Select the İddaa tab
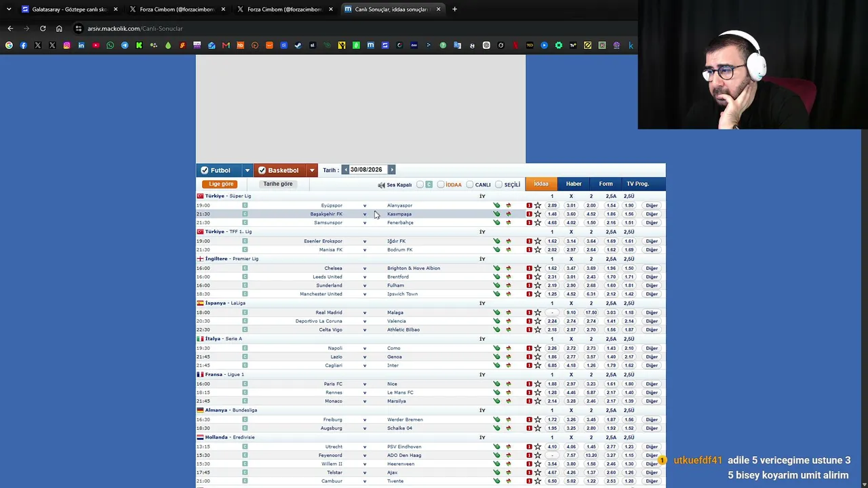Viewport: 868px width, 488px height. 541,184
